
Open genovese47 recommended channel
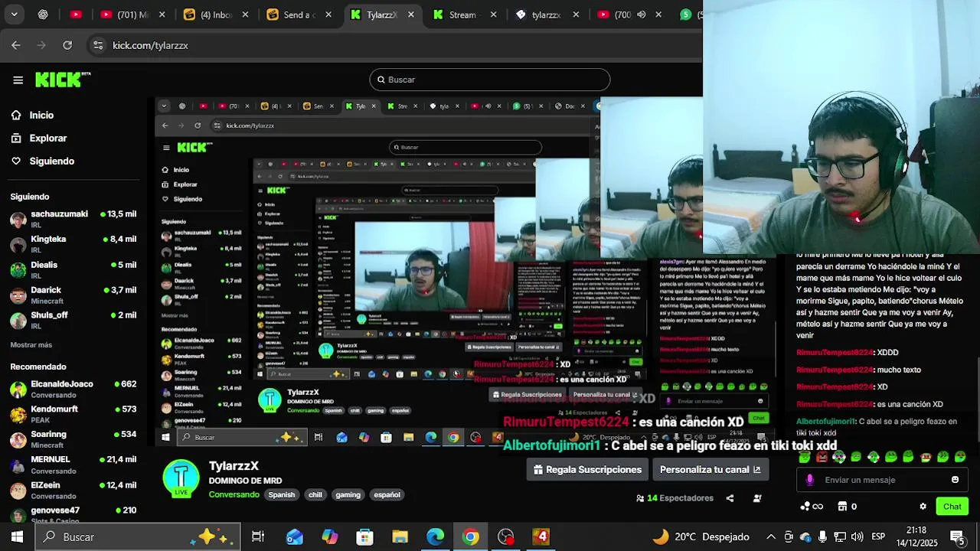click(x=73, y=514)
